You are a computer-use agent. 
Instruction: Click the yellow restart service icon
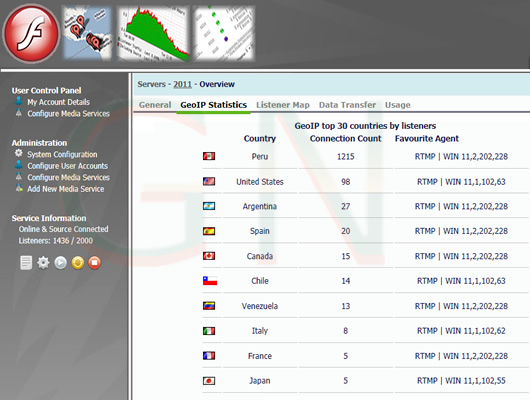(78, 263)
